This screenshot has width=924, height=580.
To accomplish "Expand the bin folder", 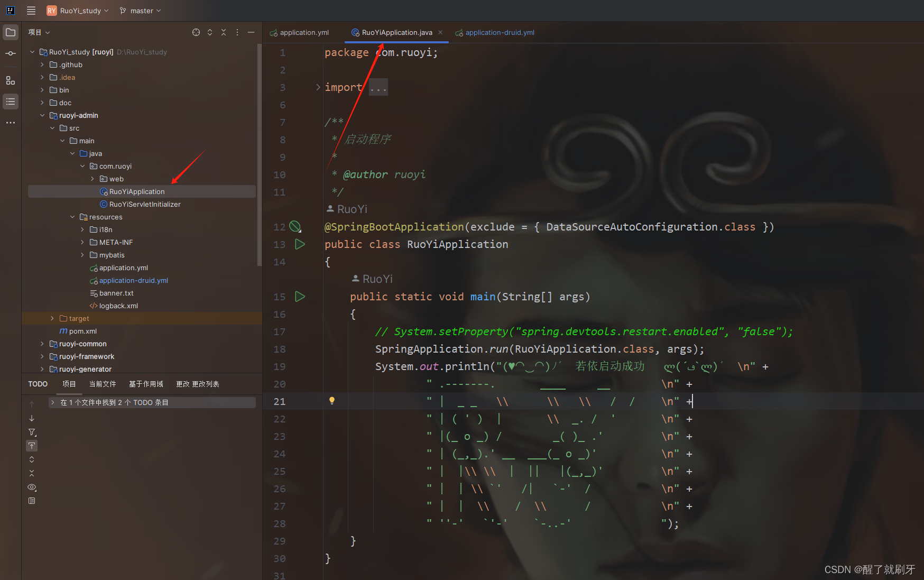I will tap(42, 90).
